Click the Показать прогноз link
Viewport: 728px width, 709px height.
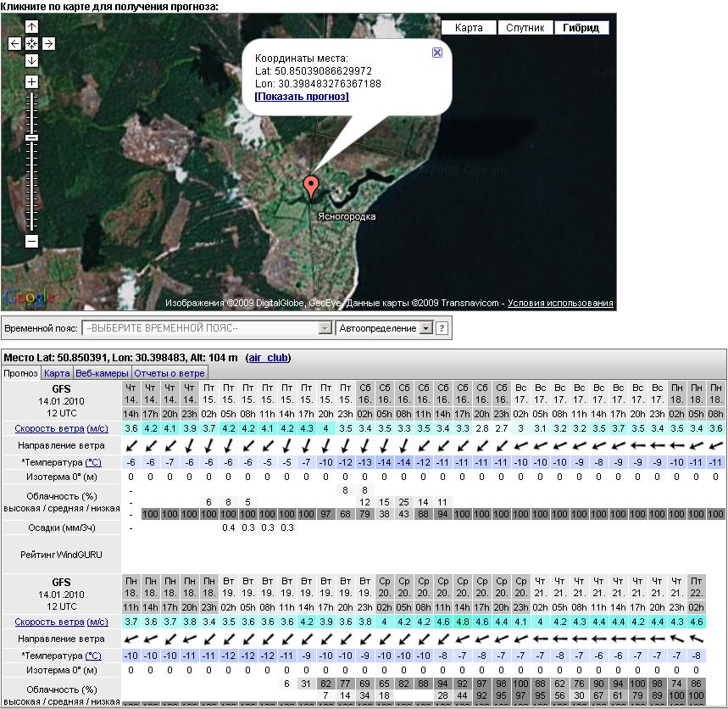[x=302, y=97]
